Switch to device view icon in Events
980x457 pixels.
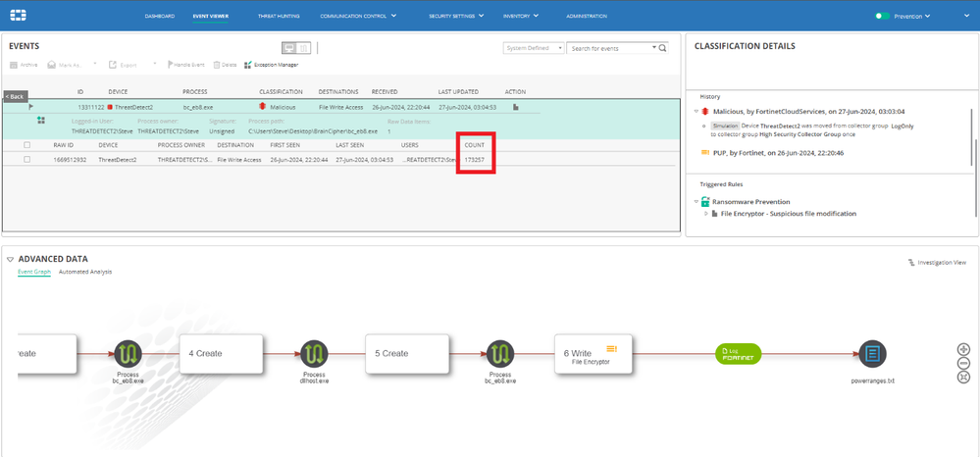click(288, 47)
